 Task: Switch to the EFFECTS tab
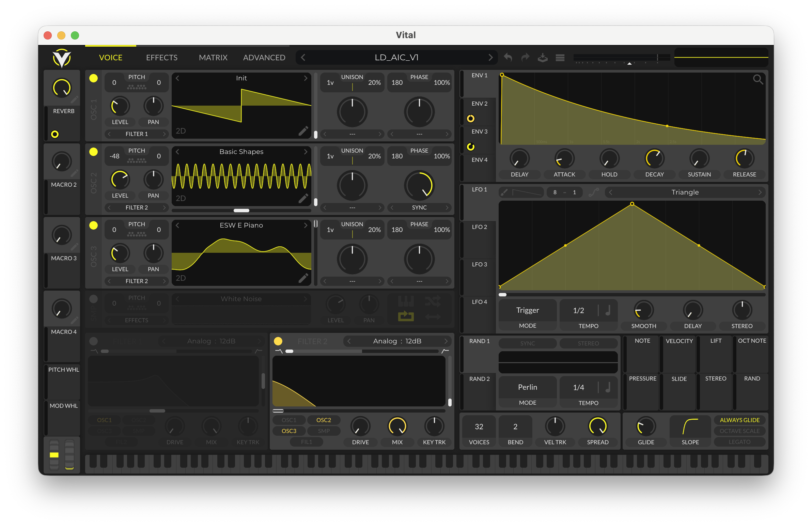162,57
